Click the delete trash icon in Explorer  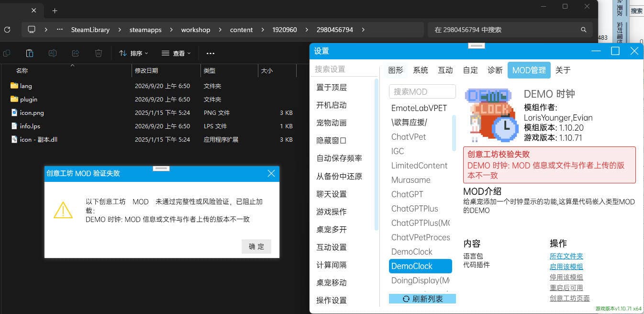(x=99, y=53)
